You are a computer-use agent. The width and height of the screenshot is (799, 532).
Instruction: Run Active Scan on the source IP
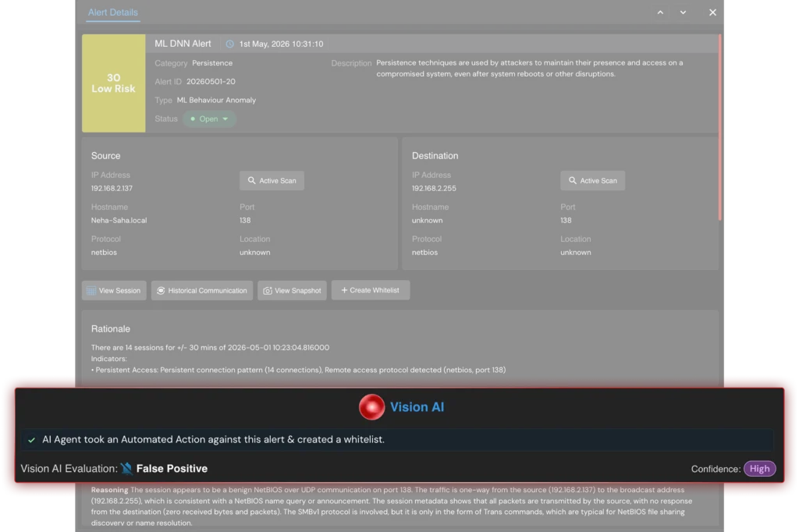pyautogui.click(x=272, y=180)
